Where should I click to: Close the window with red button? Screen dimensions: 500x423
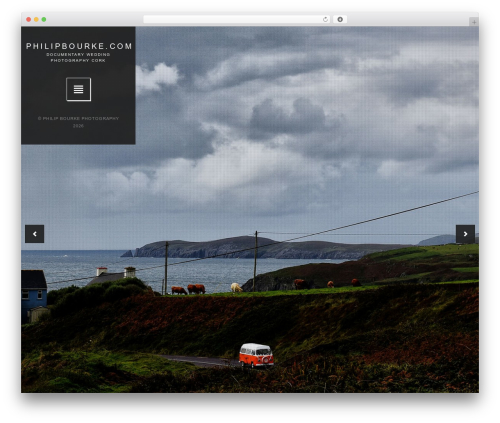29,20
